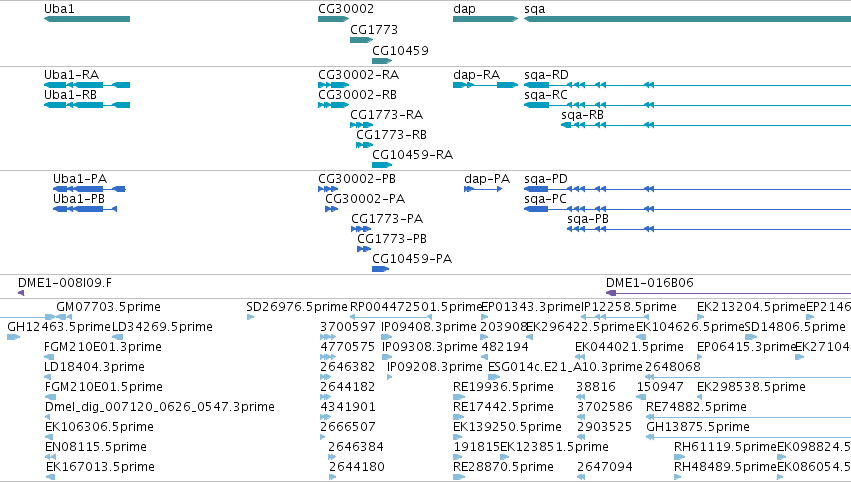Select the sqa-PB protein label
The height and width of the screenshot is (482, 851).
click(x=588, y=219)
